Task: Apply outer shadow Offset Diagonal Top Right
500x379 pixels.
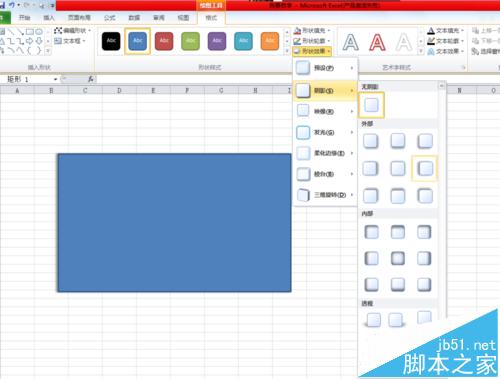Action: point(371,196)
